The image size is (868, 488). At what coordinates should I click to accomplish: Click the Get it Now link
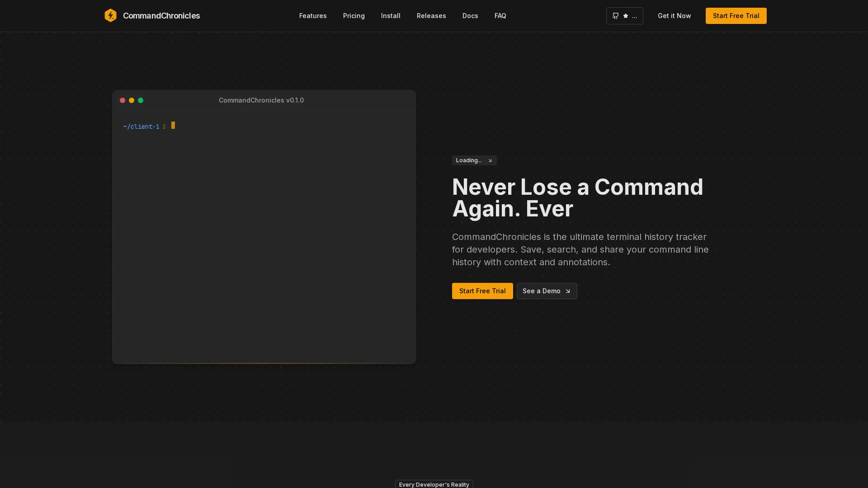coord(674,16)
